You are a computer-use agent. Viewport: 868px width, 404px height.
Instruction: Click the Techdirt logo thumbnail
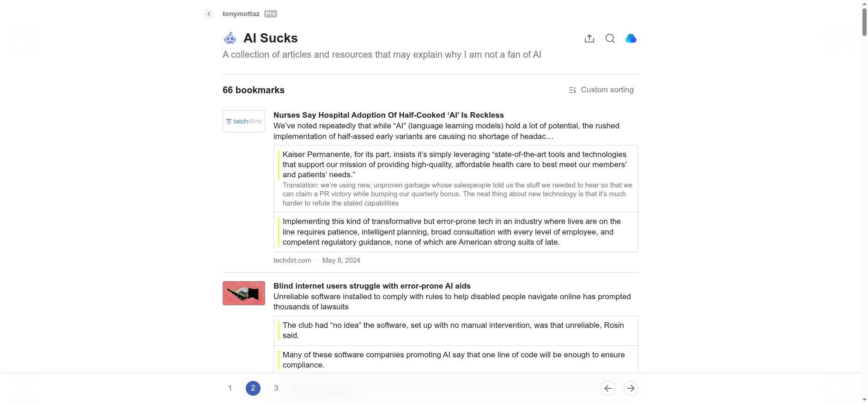coord(244,121)
